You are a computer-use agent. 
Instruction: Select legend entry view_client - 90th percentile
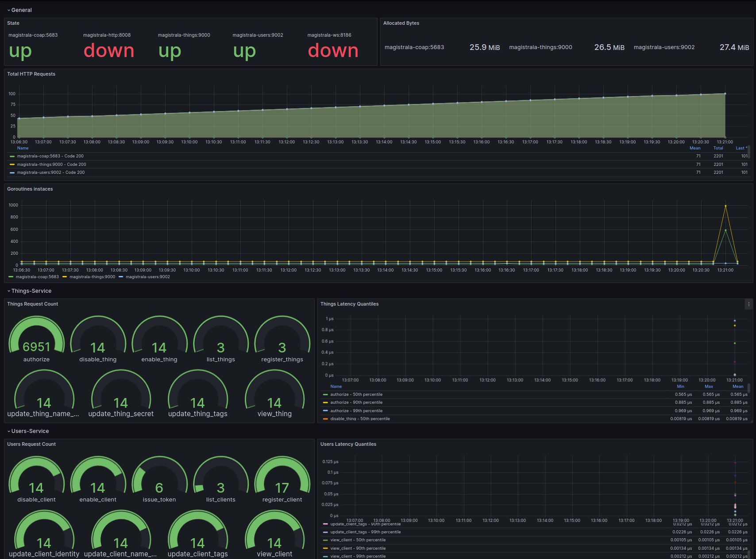click(359, 548)
